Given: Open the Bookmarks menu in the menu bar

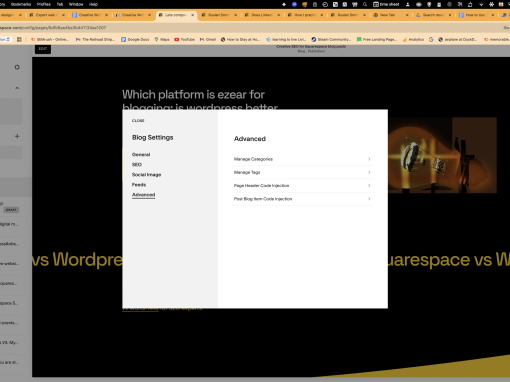Looking at the screenshot, I should coord(21,4).
